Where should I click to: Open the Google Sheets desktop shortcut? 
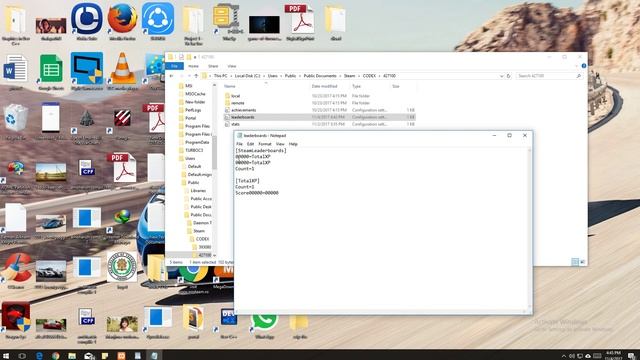pos(51,72)
